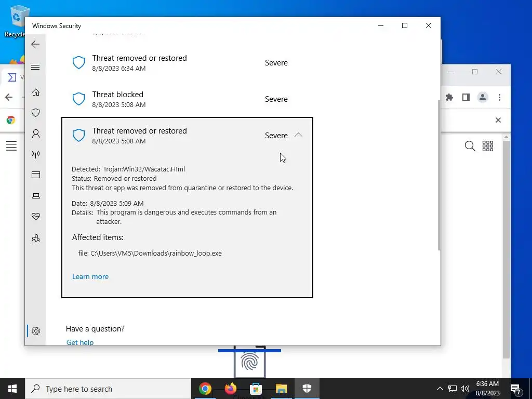Open Chrome from the taskbar
The width and height of the screenshot is (532, 399).
tap(205, 389)
